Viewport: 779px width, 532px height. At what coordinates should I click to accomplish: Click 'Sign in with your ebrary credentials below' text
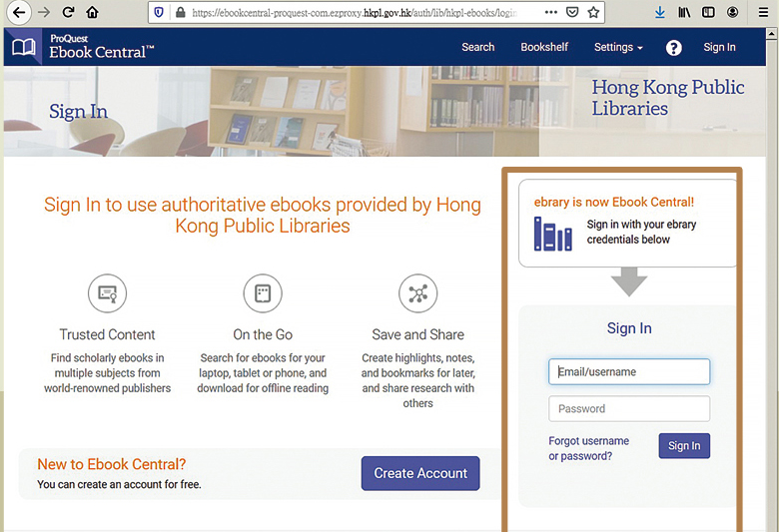pos(641,232)
